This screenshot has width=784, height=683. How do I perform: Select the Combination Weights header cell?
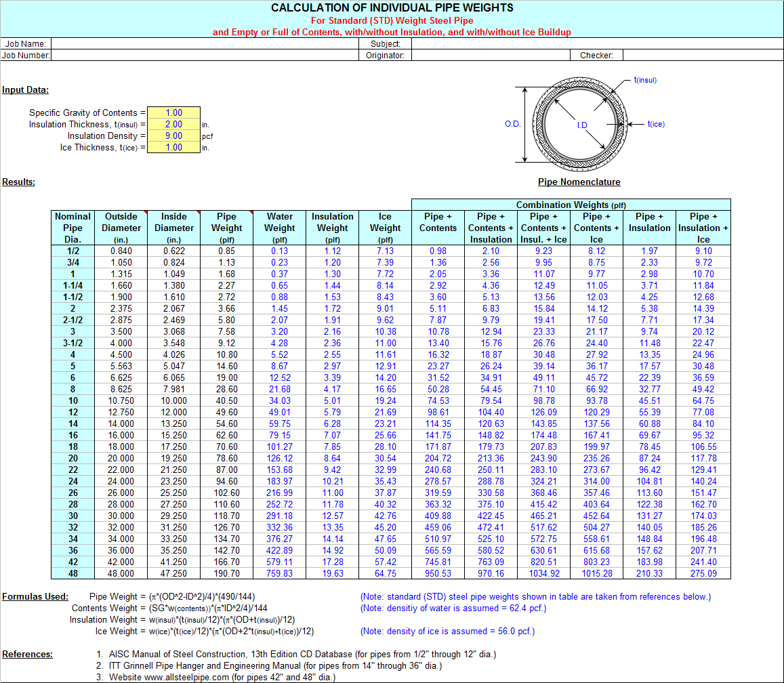click(x=571, y=205)
